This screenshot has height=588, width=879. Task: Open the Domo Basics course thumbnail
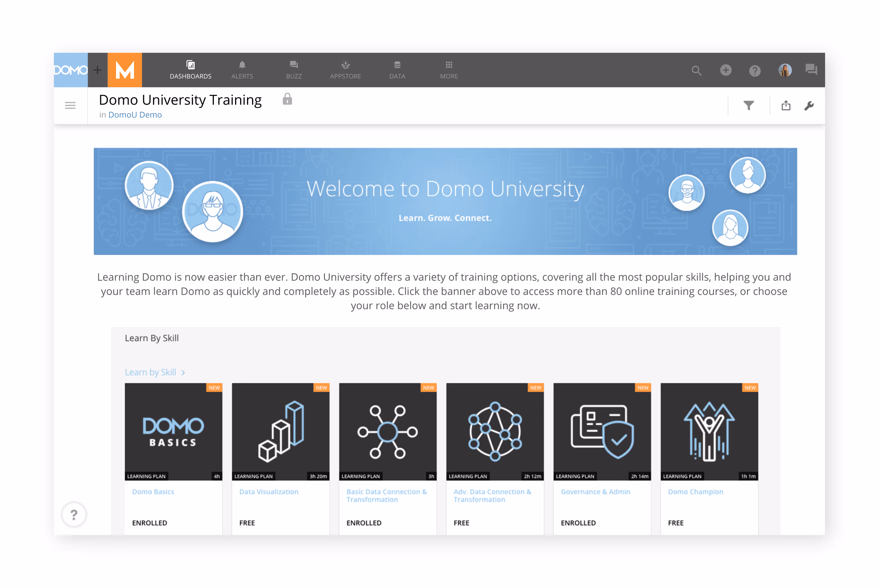[x=173, y=432]
